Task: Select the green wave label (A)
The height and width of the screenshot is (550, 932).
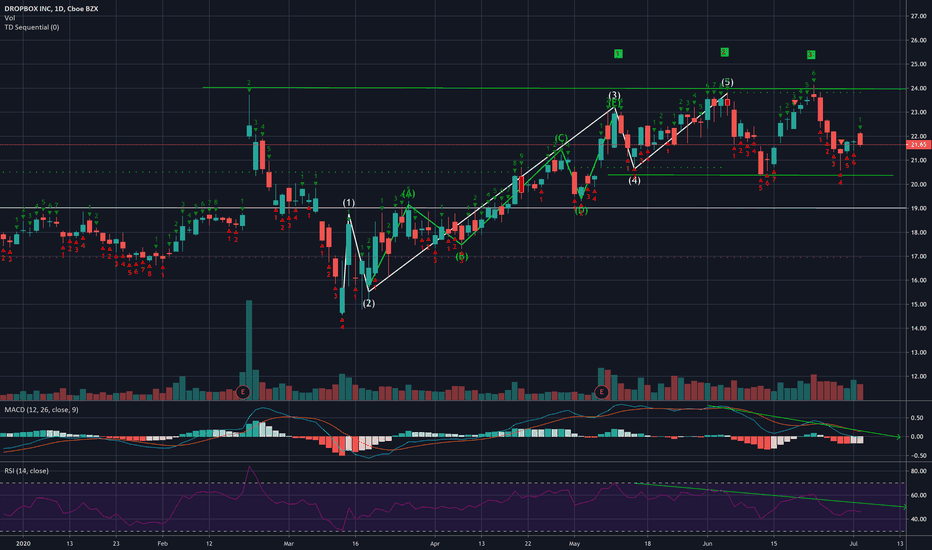Action: click(408, 194)
